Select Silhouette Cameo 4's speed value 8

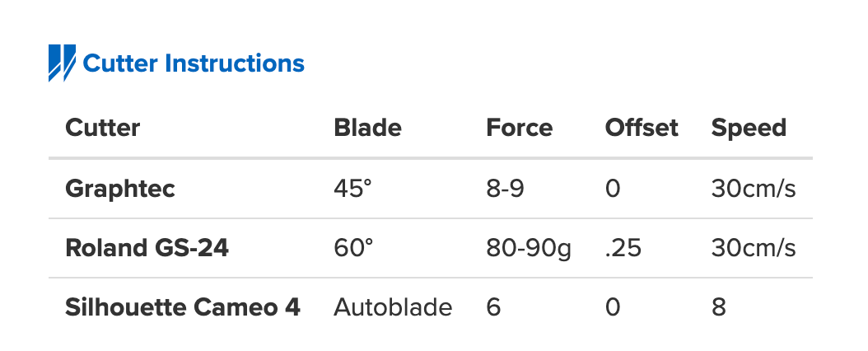click(x=719, y=307)
